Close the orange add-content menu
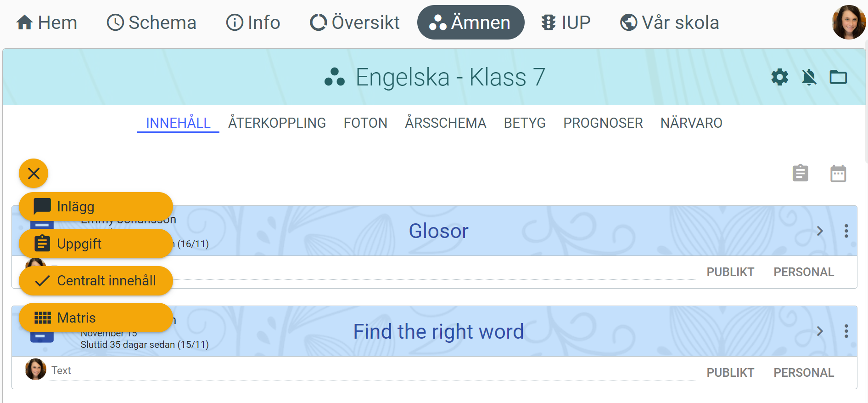868x403 pixels. [x=34, y=173]
